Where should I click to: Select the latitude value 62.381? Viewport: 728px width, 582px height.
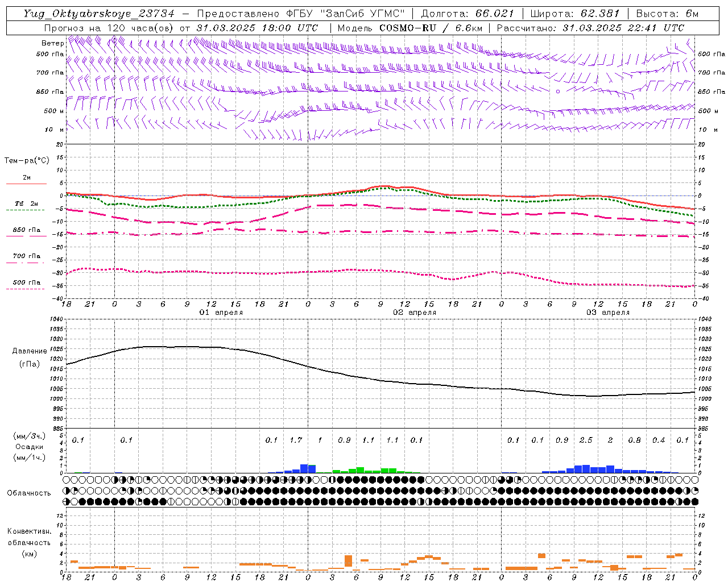coord(601,14)
